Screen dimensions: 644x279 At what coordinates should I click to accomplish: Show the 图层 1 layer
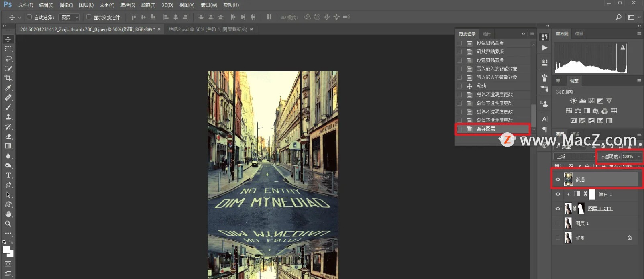tap(558, 223)
